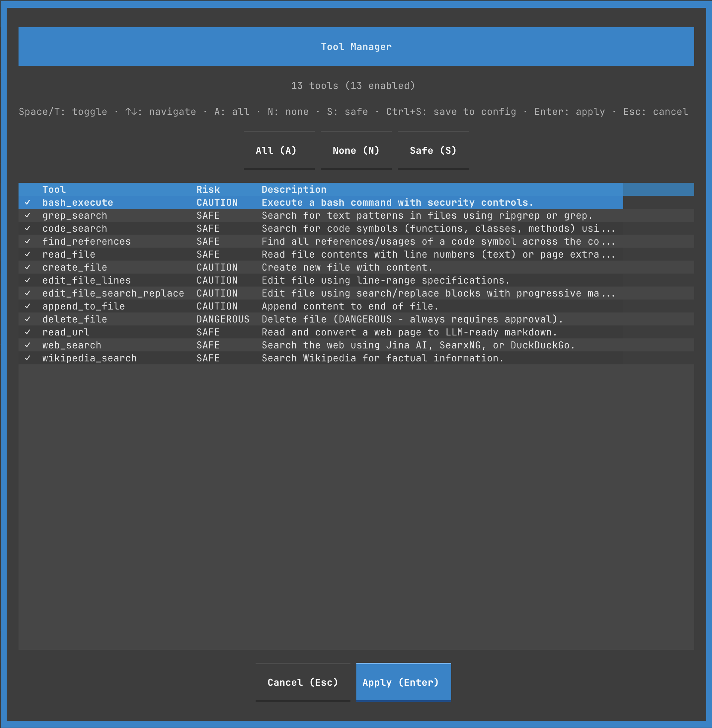The height and width of the screenshot is (728, 712).
Task: Uncheck the find_references tool
Action: (x=28, y=241)
